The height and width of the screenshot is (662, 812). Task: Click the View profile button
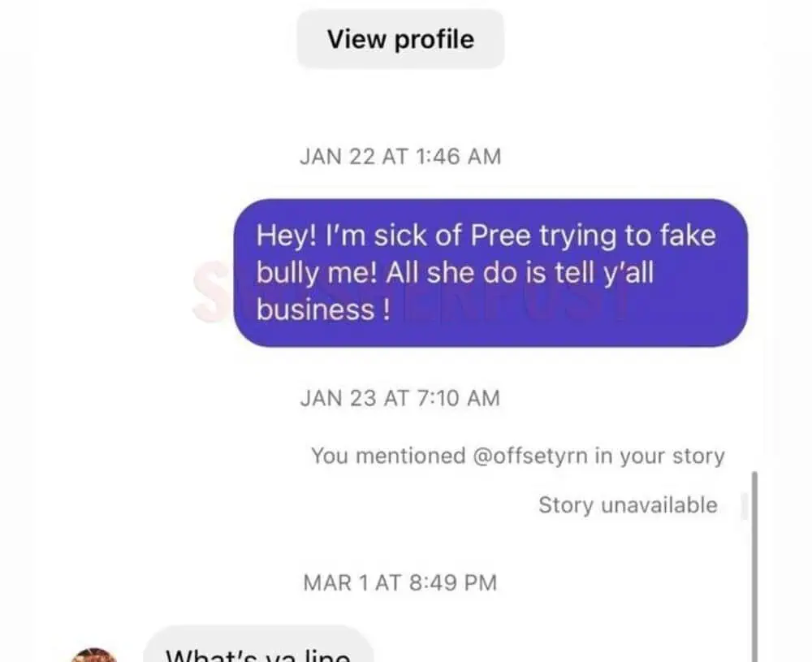tap(400, 39)
